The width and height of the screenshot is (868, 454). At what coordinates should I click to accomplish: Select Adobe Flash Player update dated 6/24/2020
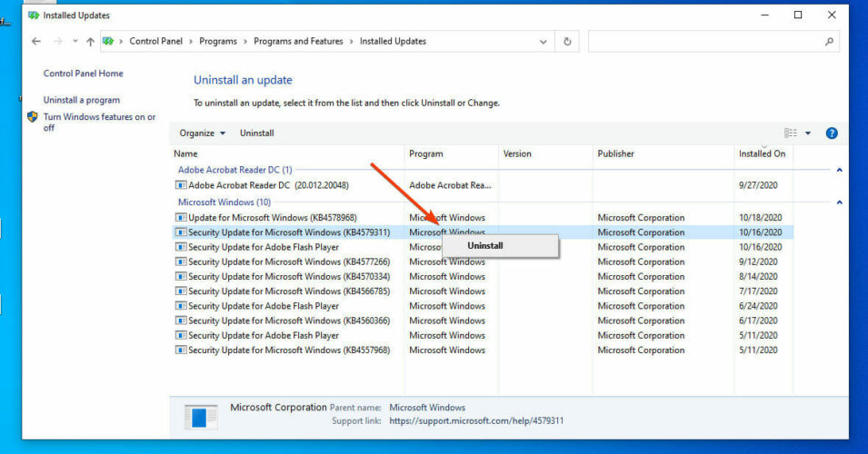483,306
